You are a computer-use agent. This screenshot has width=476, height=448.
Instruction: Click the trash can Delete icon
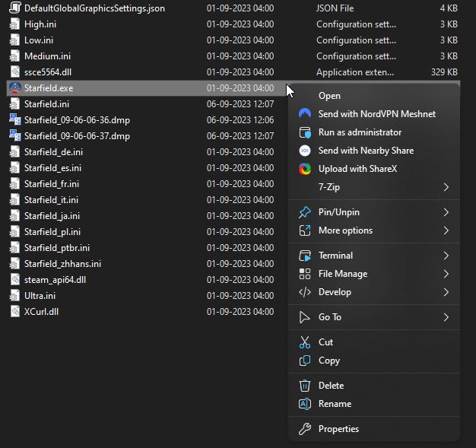[305, 386]
